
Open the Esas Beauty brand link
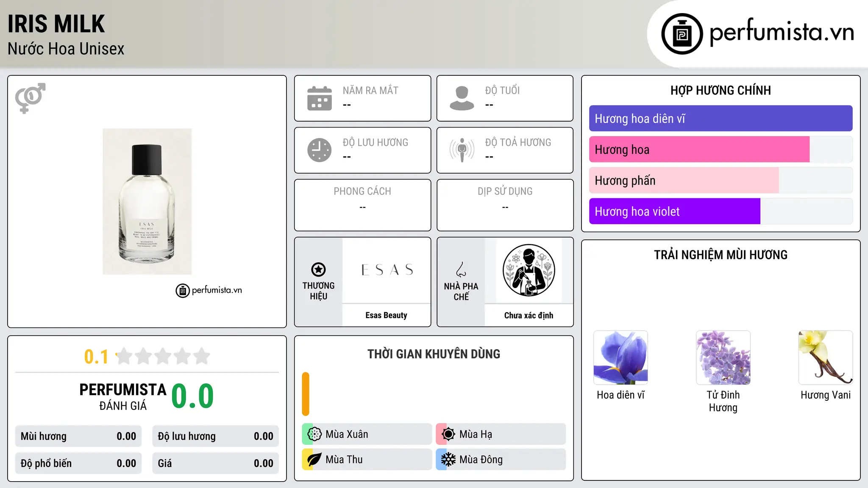pyautogui.click(x=386, y=315)
